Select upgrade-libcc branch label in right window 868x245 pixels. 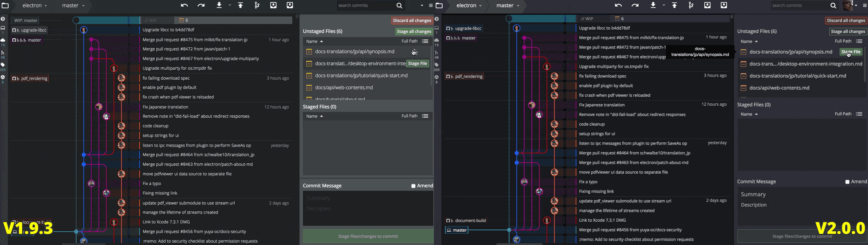464,28
